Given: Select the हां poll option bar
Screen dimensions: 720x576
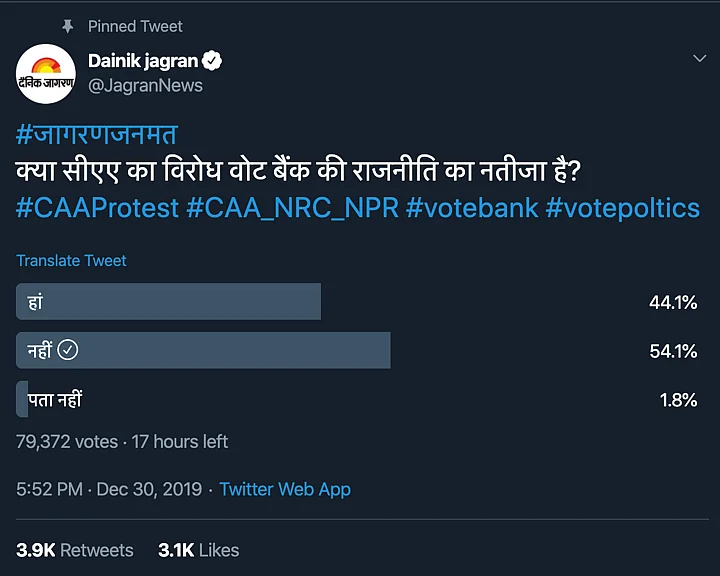Looking at the screenshot, I should (168, 301).
